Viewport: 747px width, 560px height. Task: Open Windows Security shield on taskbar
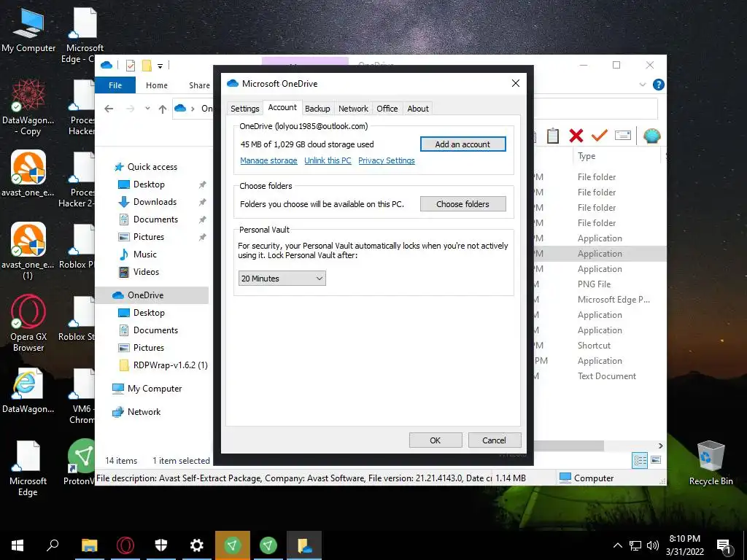pyautogui.click(x=161, y=545)
